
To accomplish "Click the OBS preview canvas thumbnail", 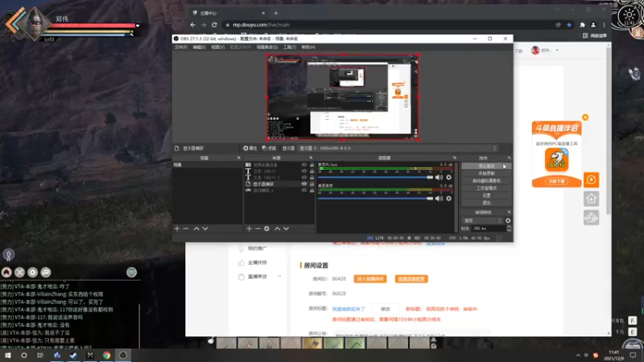I will [343, 97].
